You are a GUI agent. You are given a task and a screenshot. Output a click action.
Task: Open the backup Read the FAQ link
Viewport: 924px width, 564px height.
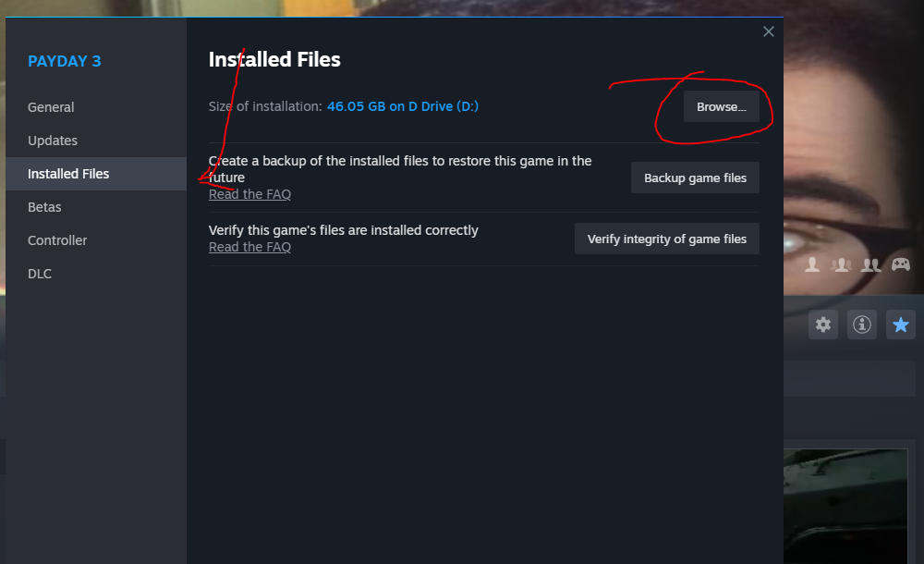249,194
